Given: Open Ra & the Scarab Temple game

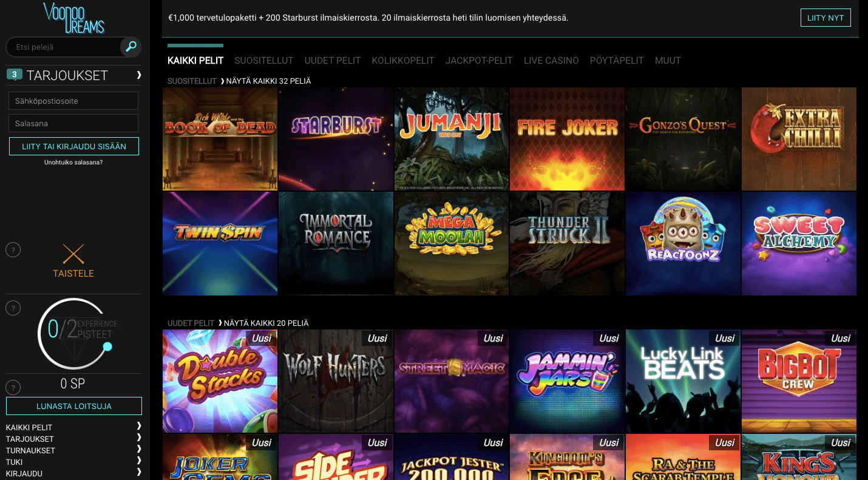Looking at the screenshot, I should [683, 457].
